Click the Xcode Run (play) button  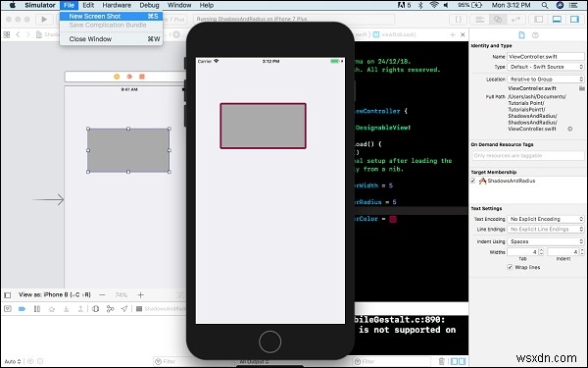tap(44, 20)
